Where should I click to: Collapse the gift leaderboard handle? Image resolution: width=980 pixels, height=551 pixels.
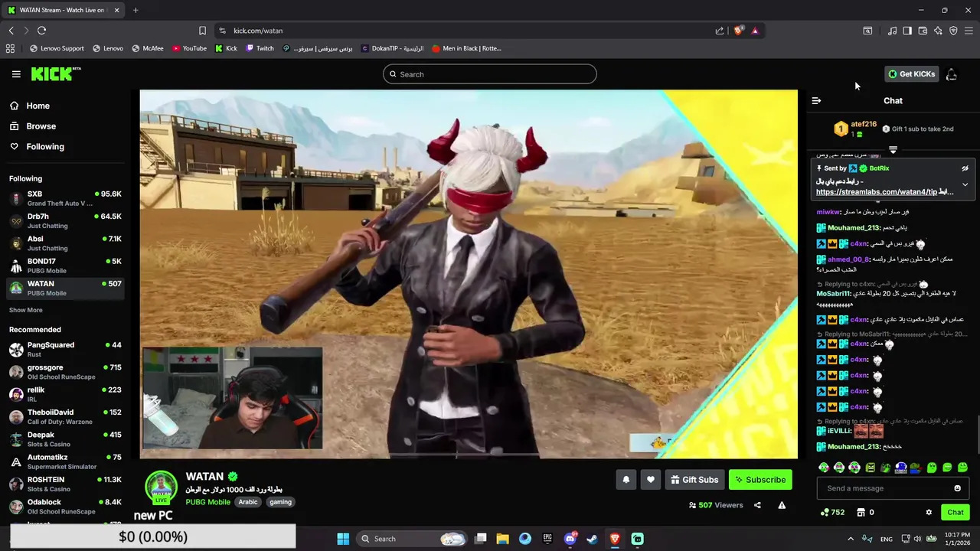coord(893,150)
